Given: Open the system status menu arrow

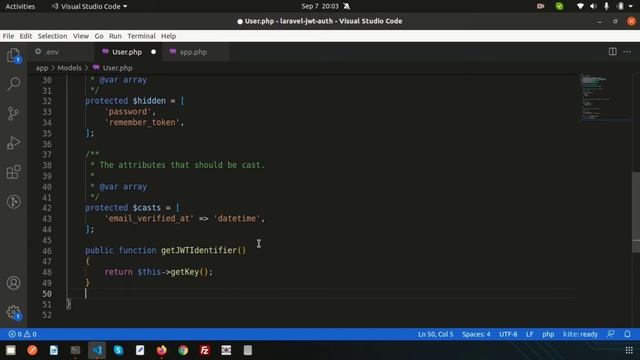Looking at the screenshot, I should (631, 6).
